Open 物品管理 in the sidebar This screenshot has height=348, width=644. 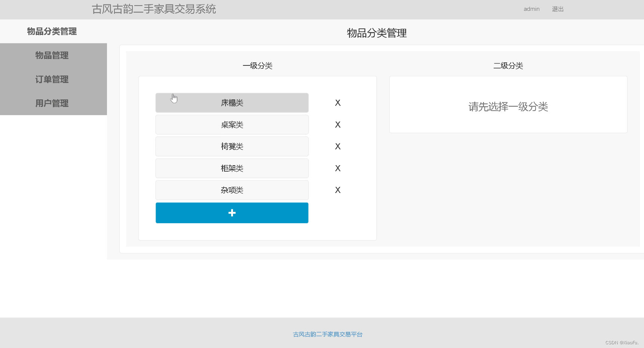tap(52, 55)
